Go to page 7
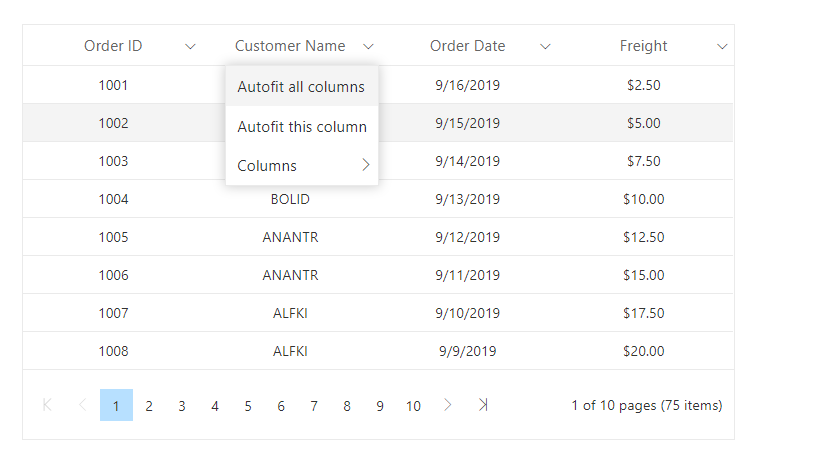This screenshot has height=465, width=826. click(314, 406)
